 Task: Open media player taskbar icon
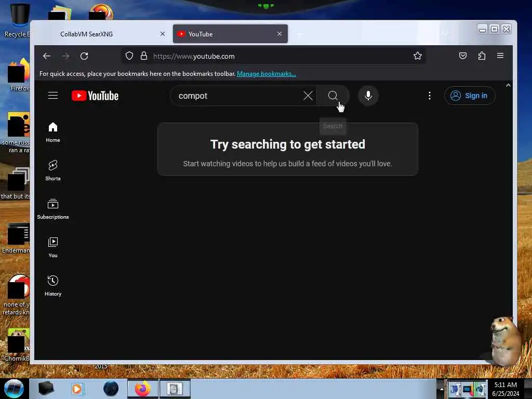(77, 389)
